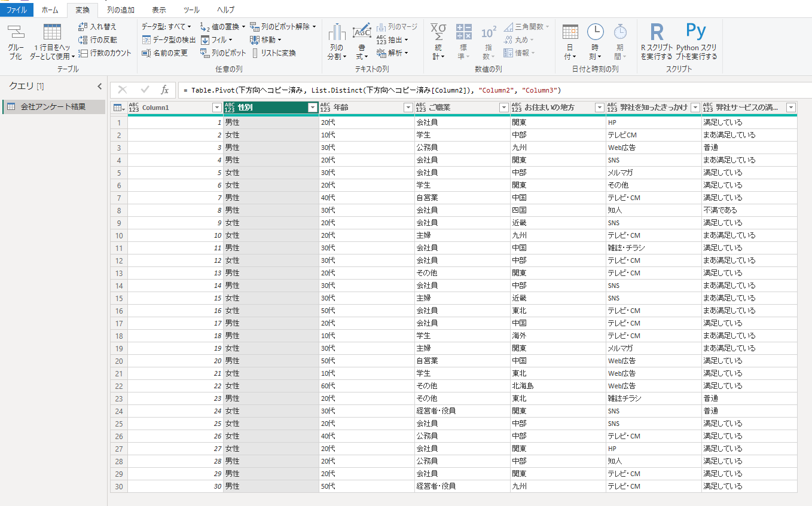
Task: Expand the データ型: すべて dropdown
Action: (166, 27)
